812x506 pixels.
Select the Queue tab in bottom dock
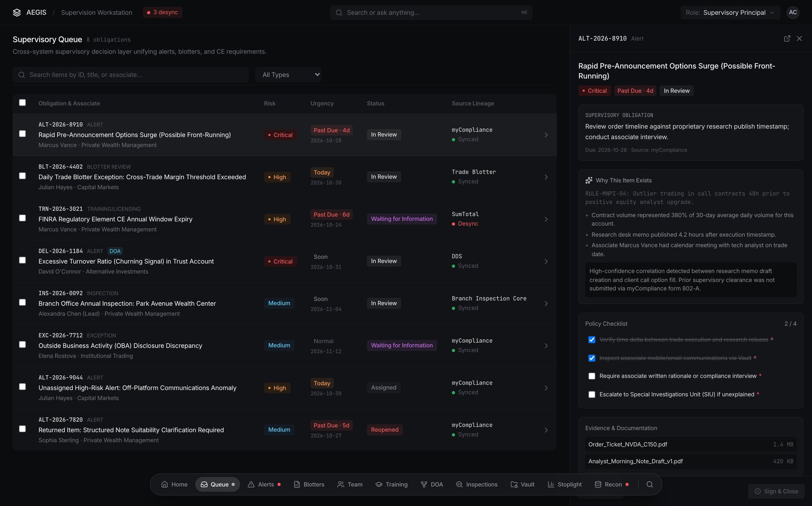218,484
